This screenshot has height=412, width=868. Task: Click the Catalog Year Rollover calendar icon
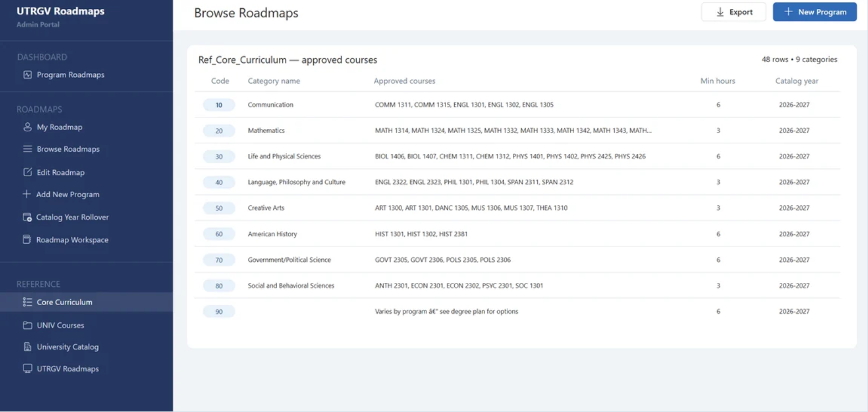coord(27,217)
